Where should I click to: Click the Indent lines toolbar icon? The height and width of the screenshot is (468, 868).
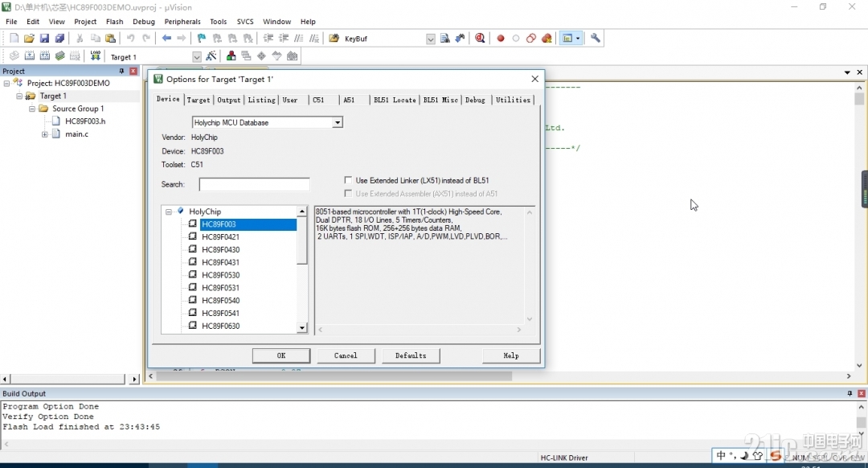point(268,39)
